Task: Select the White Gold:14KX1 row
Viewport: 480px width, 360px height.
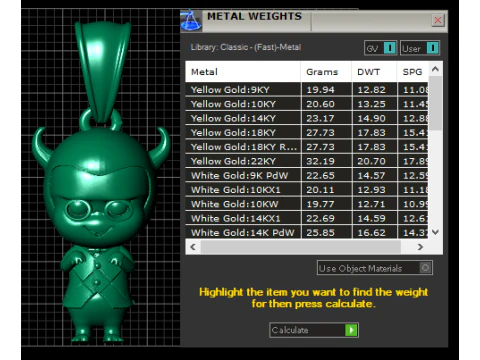Action: 307,218
